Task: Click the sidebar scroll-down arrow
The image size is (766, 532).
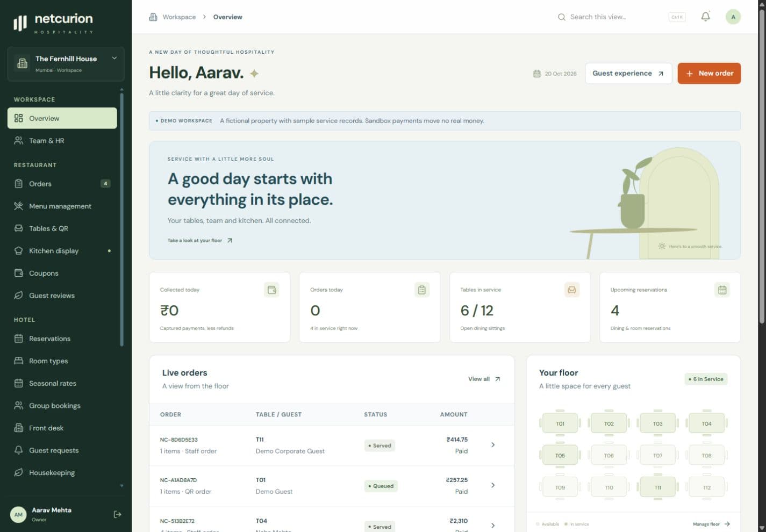Action: (122, 486)
